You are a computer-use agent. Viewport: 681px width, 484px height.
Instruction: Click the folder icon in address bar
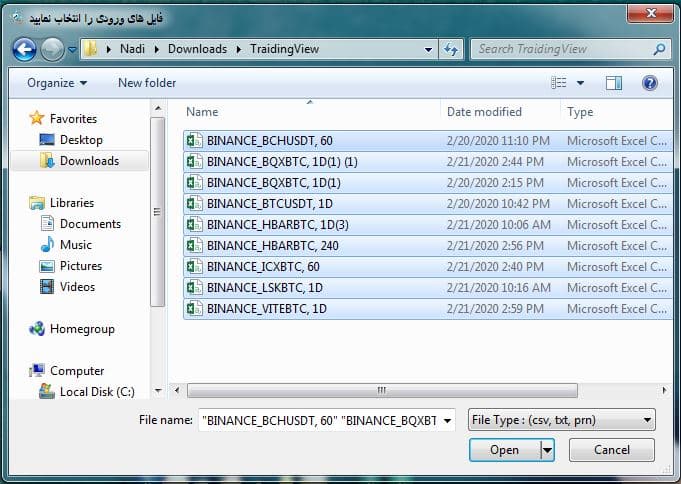tap(90, 49)
